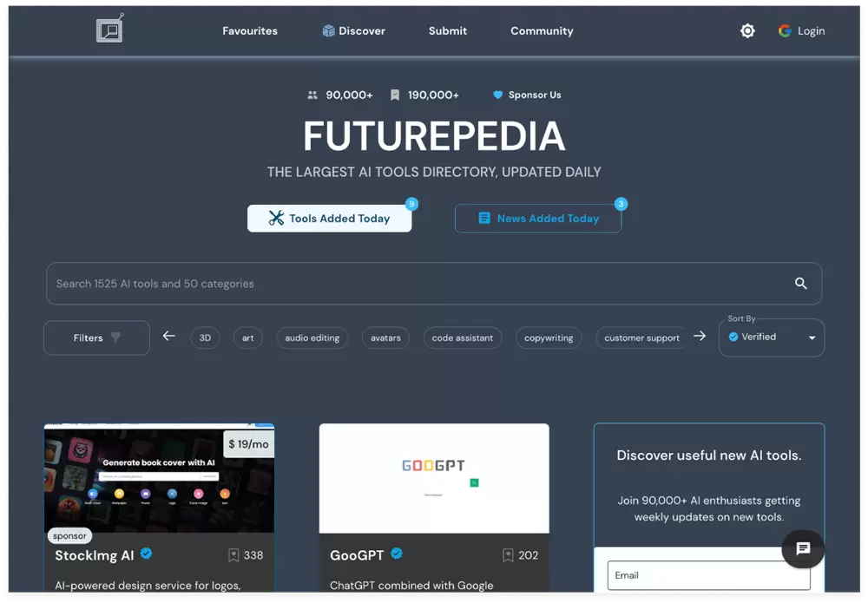Open the Discover menu item
The image size is (868, 603).
point(354,31)
